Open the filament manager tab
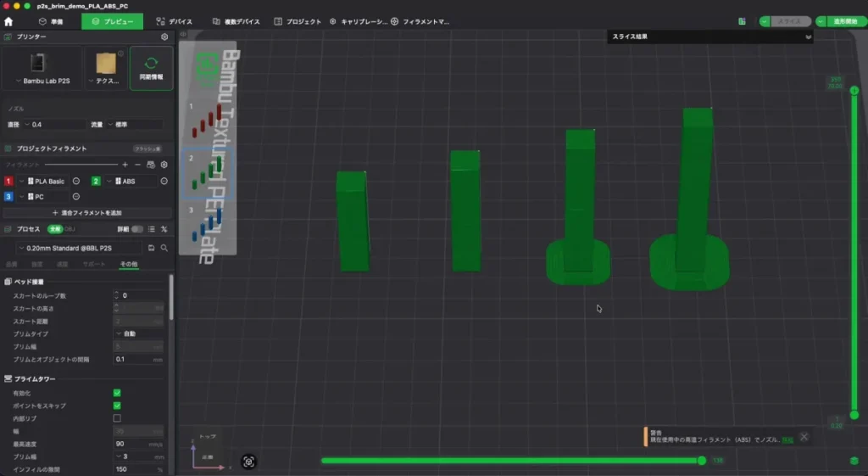Image resolution: width=868 pixels, height=476 pixels. click(x=420, y=21)
